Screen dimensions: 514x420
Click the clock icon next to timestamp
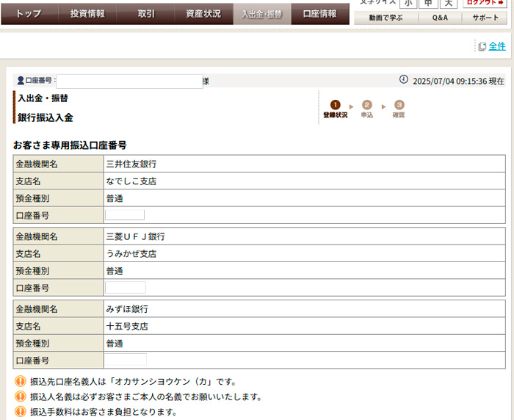coord(403,79)
